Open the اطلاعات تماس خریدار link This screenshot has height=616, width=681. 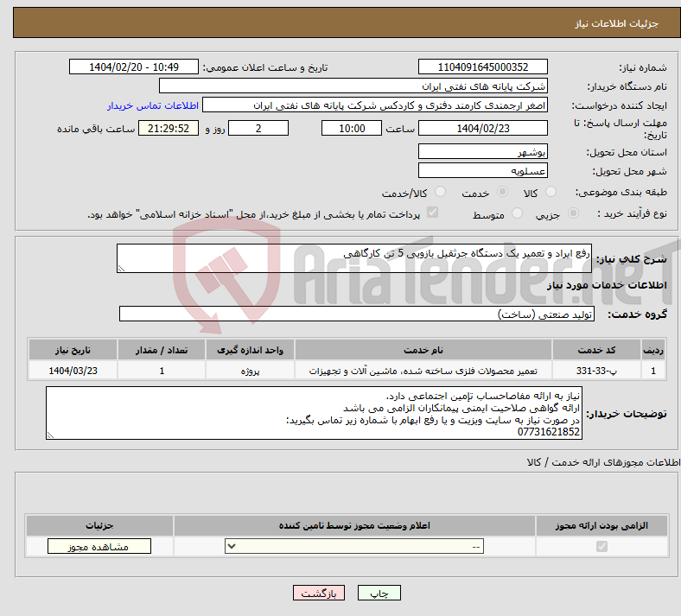[153, 105]
